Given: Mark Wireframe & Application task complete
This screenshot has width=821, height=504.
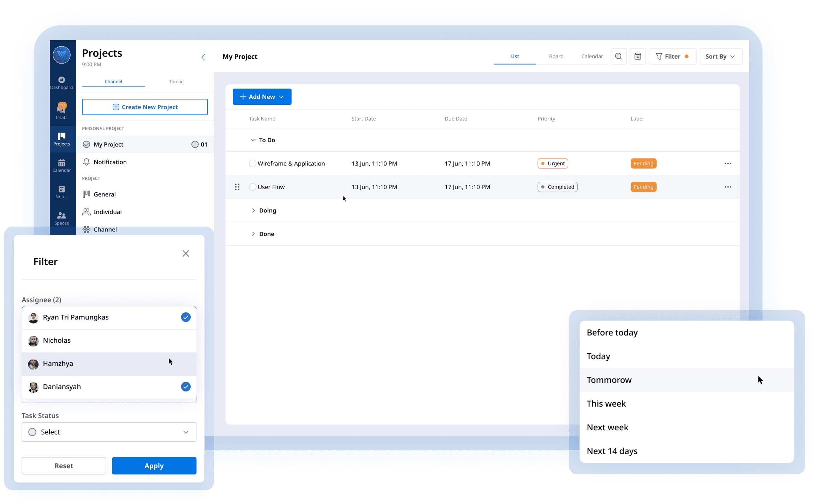Looking at the screenshot, I should point(252,163).
